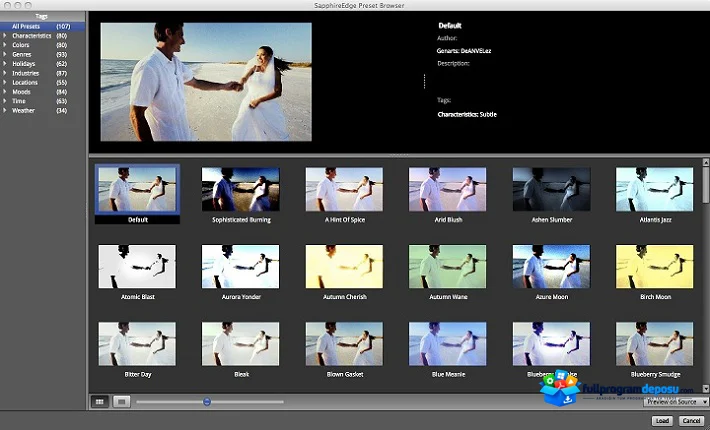Select the Sophisticated Burning preset thumbnail
Screen dimensions: 710x430
[240, 189]
